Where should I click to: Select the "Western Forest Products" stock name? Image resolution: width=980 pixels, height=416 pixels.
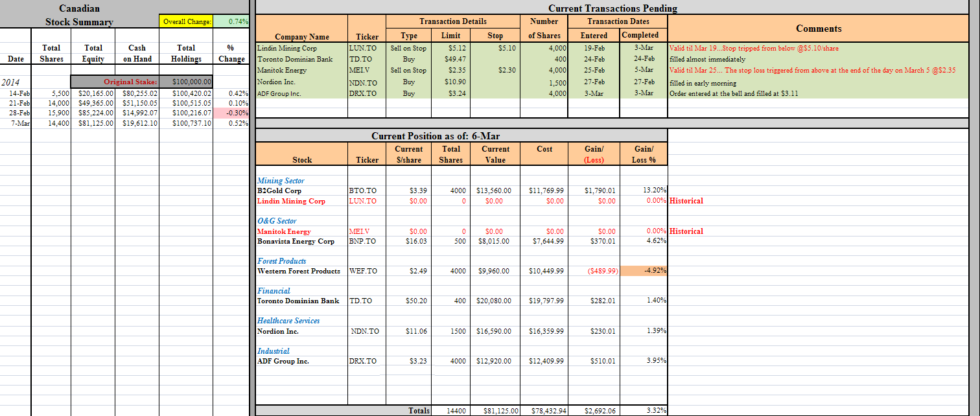point(299,271)
